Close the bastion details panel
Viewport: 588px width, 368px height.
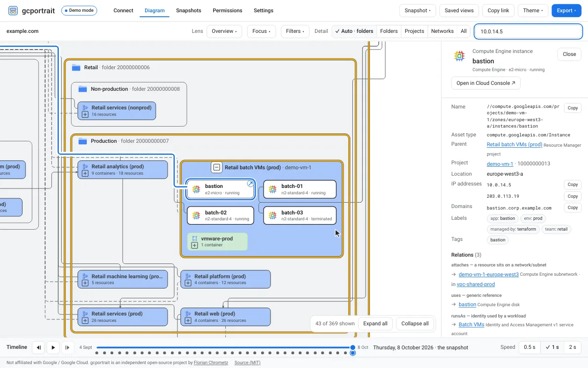pos(569,54)
